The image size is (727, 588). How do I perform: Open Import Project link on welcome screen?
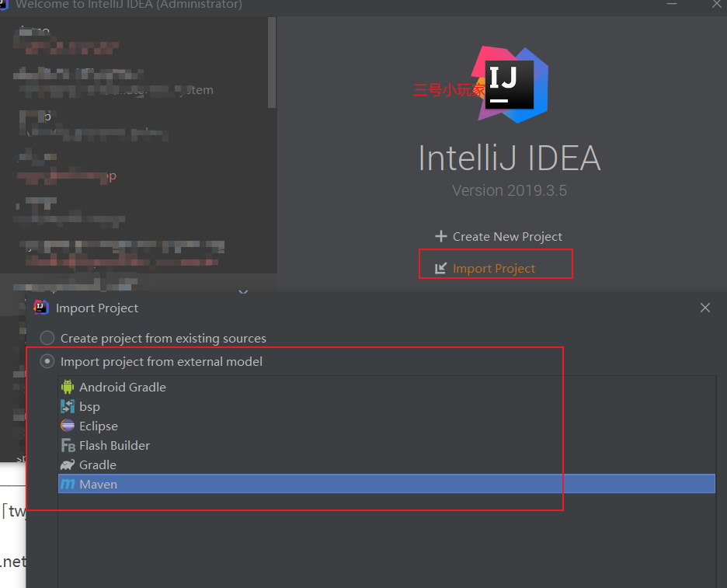coord(494,269)
